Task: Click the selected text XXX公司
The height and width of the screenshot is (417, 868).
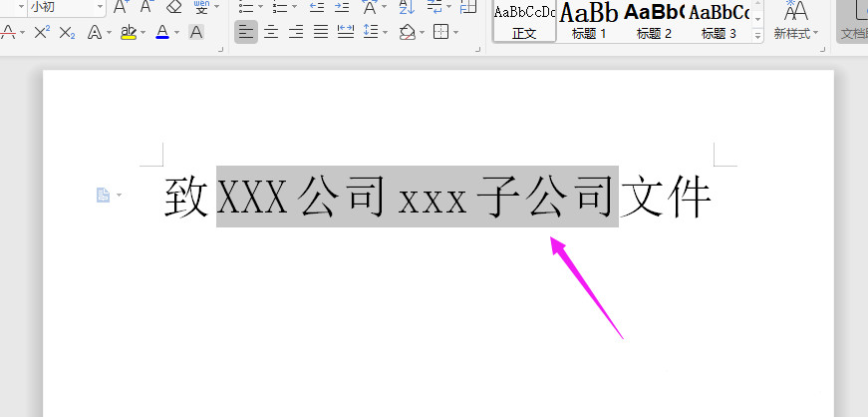Action: coord(301,197)
